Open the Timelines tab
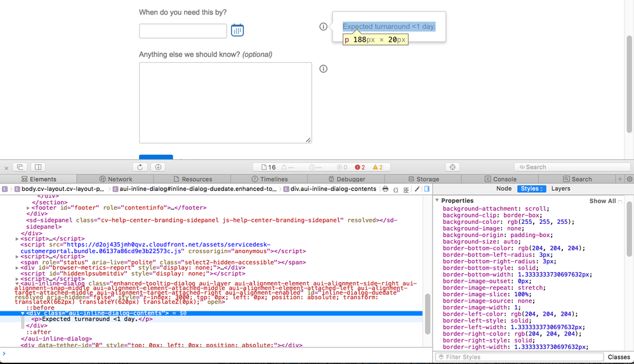The height and width of the screenshot is (364, 634). tap(269, 179)
